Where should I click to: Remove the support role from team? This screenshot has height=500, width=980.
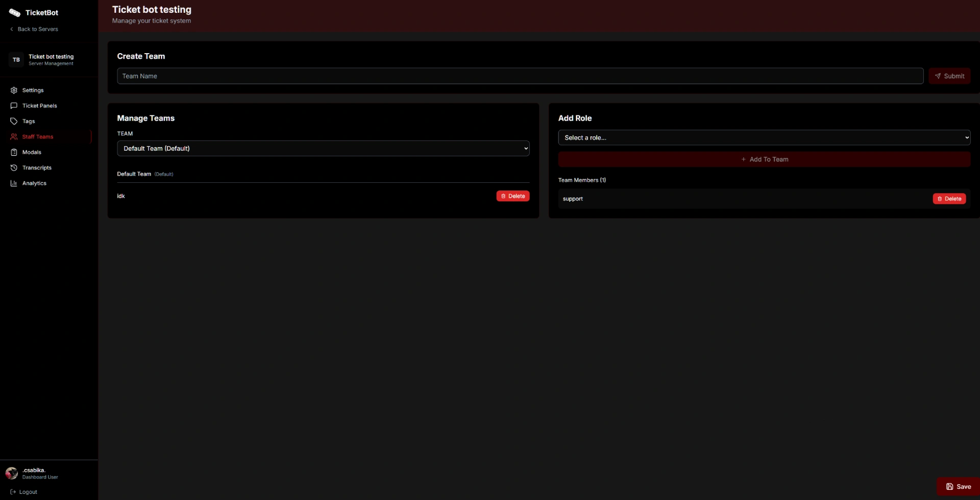(949, 199)
